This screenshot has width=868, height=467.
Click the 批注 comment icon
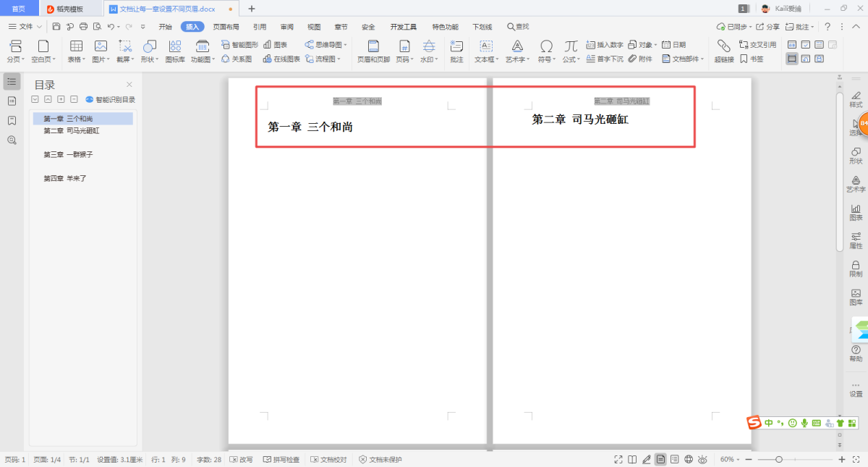[456, 51]
